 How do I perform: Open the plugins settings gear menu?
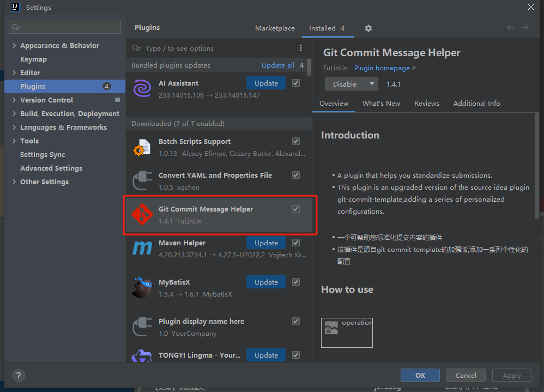pyautogui.click(x=368, y=28)
